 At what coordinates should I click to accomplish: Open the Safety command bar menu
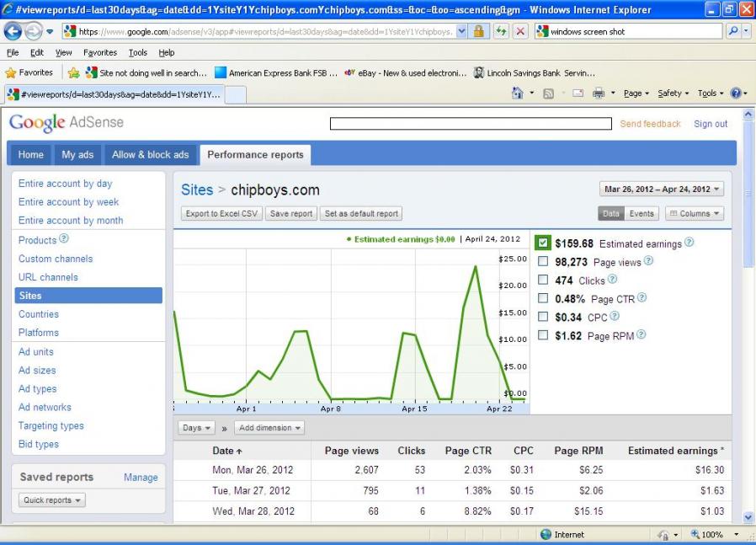(673, 94)
